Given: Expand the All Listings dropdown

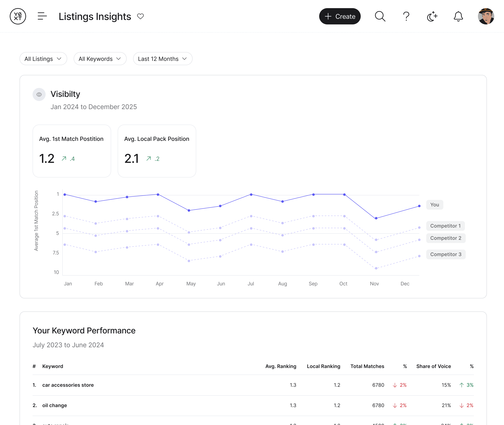Looking at the screenshot, I should coord(43,59).
